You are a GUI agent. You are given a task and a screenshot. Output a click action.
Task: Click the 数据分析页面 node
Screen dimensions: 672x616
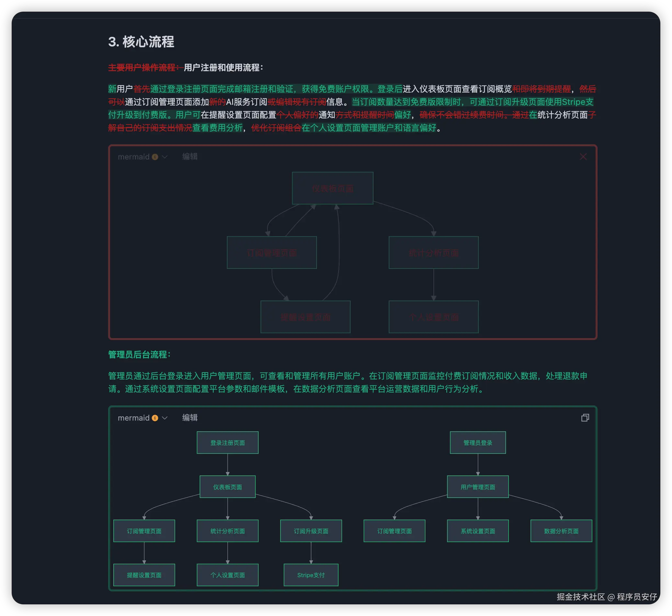[561, 531]
